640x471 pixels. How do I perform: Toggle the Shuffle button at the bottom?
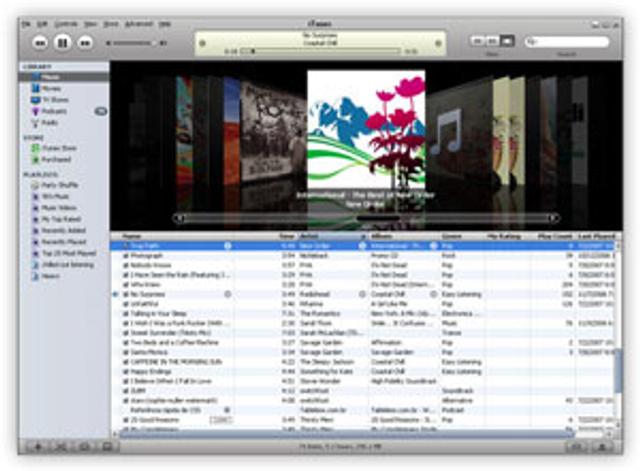pyautogui.click(x=61, y=447)
